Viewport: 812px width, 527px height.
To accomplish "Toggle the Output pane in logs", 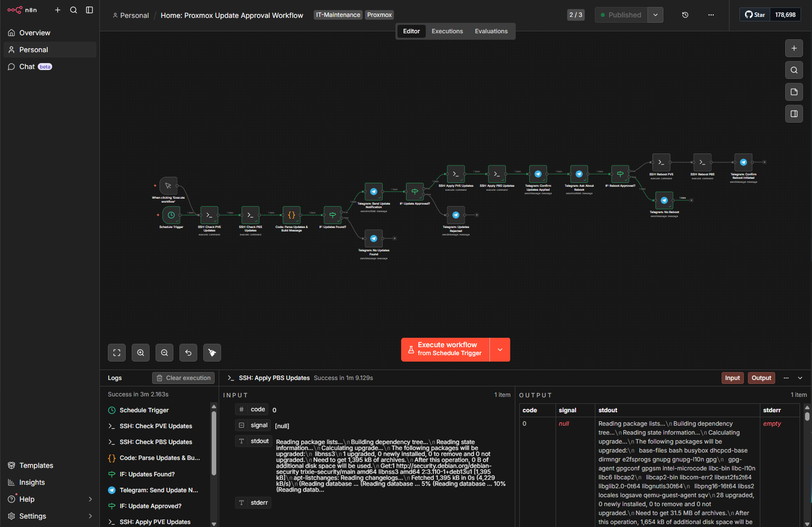I will click(x=761, y=378).
